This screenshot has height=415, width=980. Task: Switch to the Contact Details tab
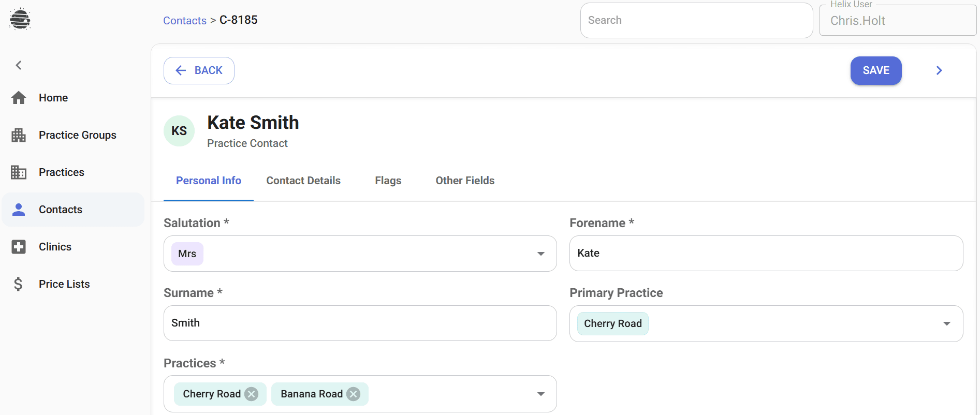(303, 181)
